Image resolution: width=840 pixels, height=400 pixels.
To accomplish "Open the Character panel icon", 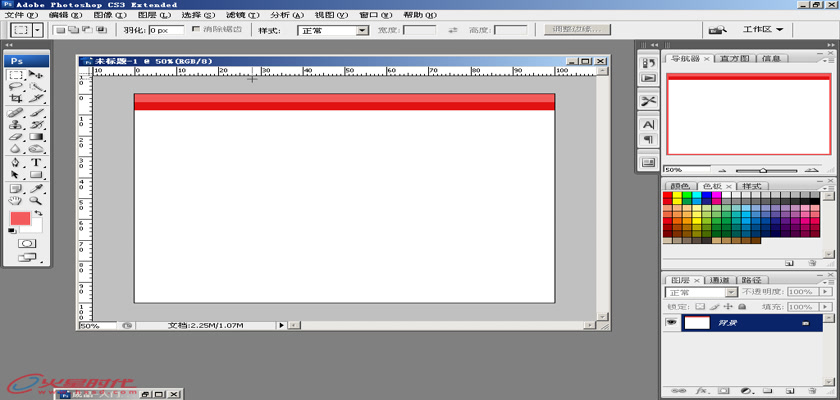I will 648,124.
